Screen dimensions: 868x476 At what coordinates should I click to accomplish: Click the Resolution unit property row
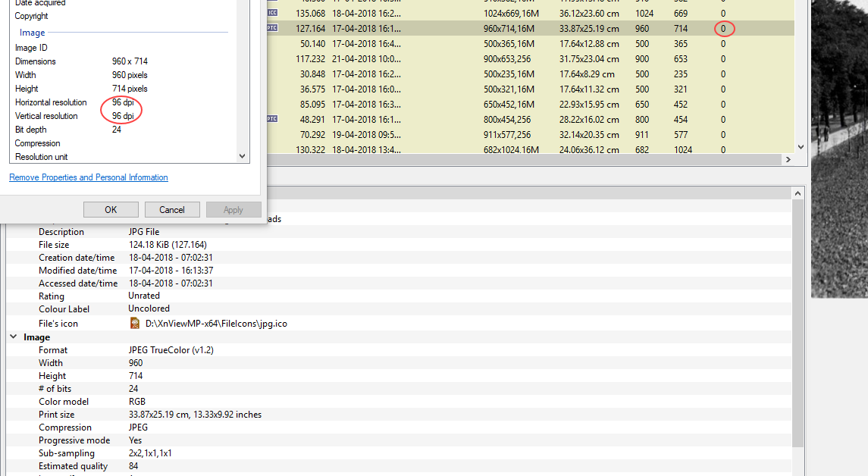(123, 157)
